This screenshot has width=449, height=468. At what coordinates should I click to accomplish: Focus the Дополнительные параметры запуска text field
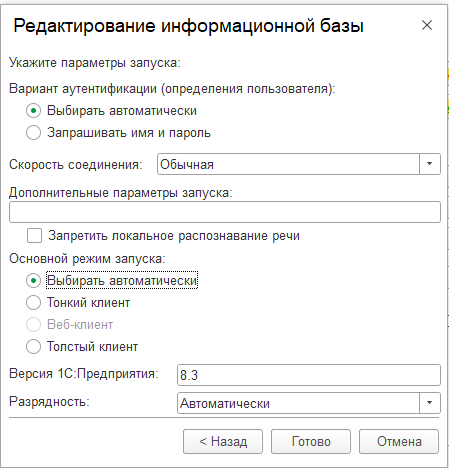(x=225, y=212)
